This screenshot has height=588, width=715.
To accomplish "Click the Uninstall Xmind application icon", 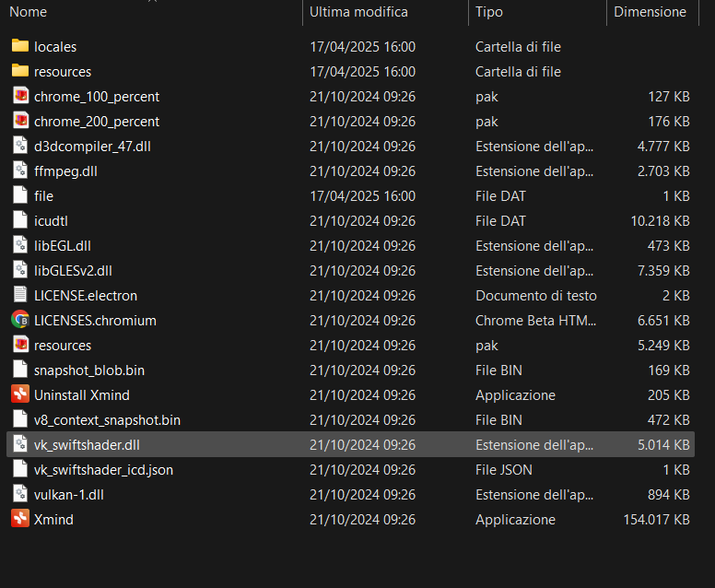I will click(20, 394).
